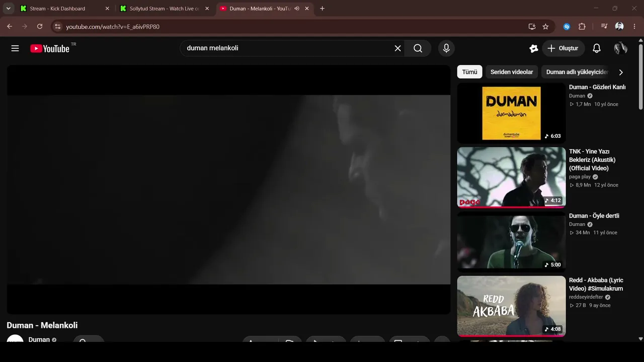Close the Sollytud Stream tab
This screenshot has height=362, width=644.
pyautogui.click(x=207, y=9)
